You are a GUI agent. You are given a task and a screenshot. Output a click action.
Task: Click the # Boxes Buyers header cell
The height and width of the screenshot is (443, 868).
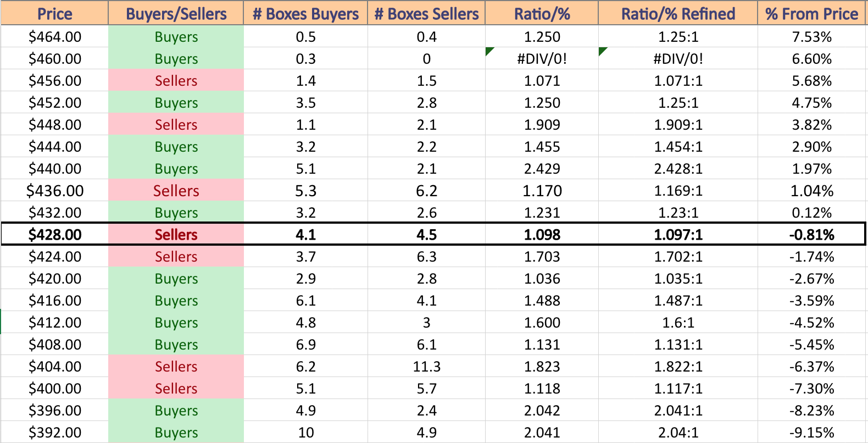coord(305,14)
